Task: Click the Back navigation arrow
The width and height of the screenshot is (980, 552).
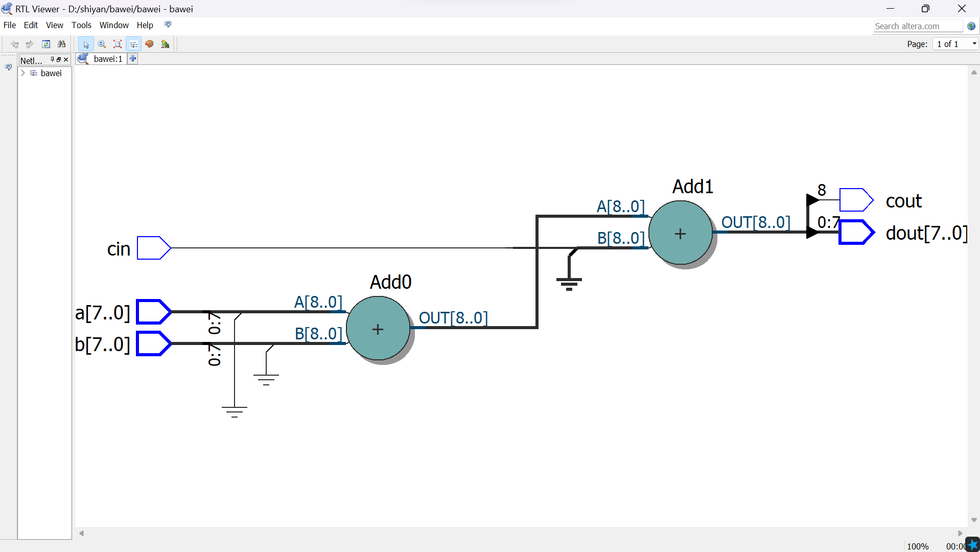Action: (15, 44)
